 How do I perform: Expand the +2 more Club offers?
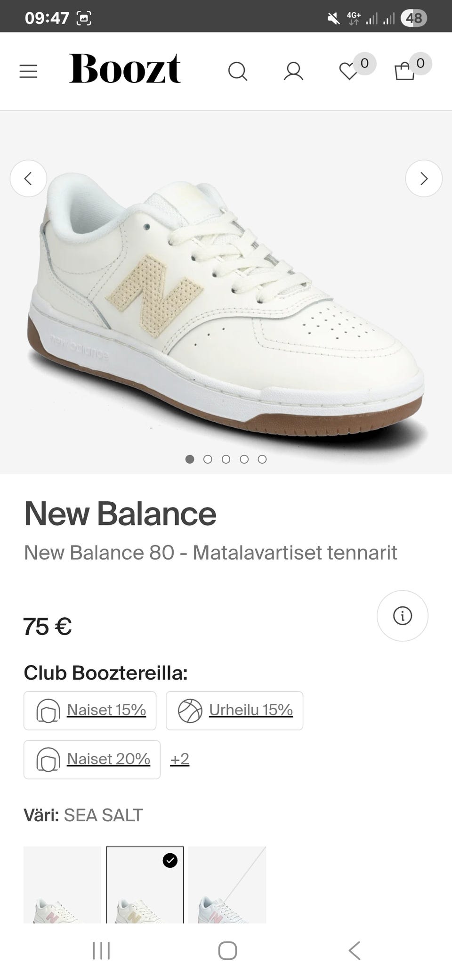coord(180,759)
